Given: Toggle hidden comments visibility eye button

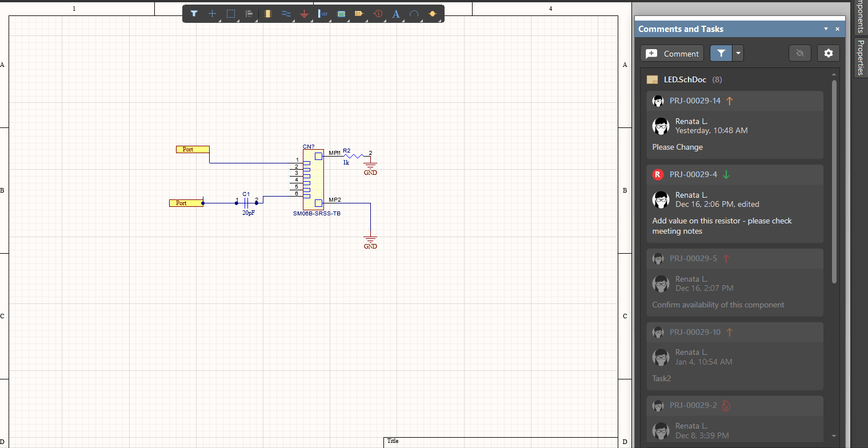Looking at the screenshot, I should click(800, 53).
